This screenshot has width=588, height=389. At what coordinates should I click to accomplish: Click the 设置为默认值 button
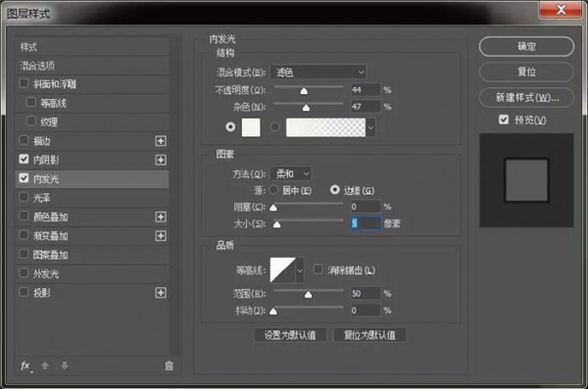(290, 335)
